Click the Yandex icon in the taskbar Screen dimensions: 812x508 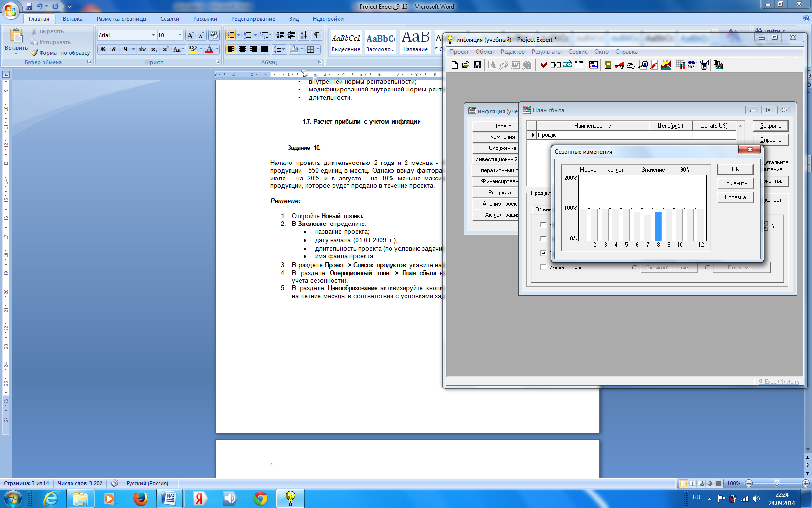(200, 498)
